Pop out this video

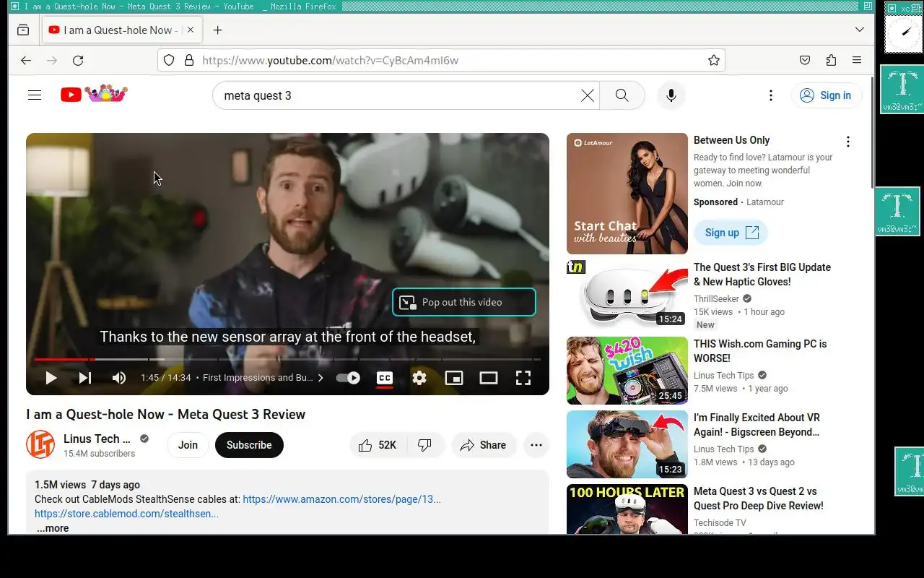click(x=464, y=302)
